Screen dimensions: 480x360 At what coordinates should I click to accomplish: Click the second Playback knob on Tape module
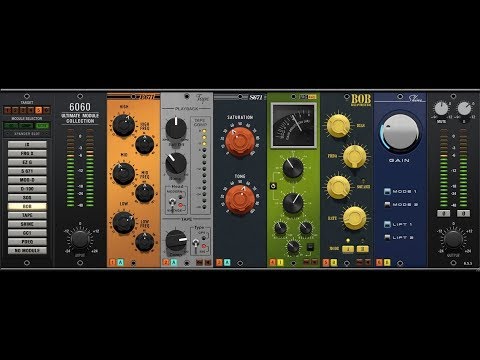(176, 163)
